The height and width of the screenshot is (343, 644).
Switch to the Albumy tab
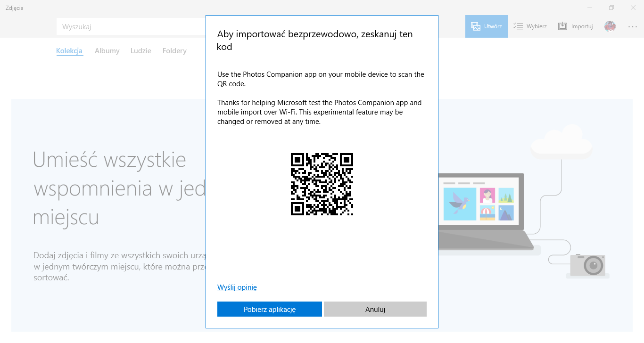107,51
